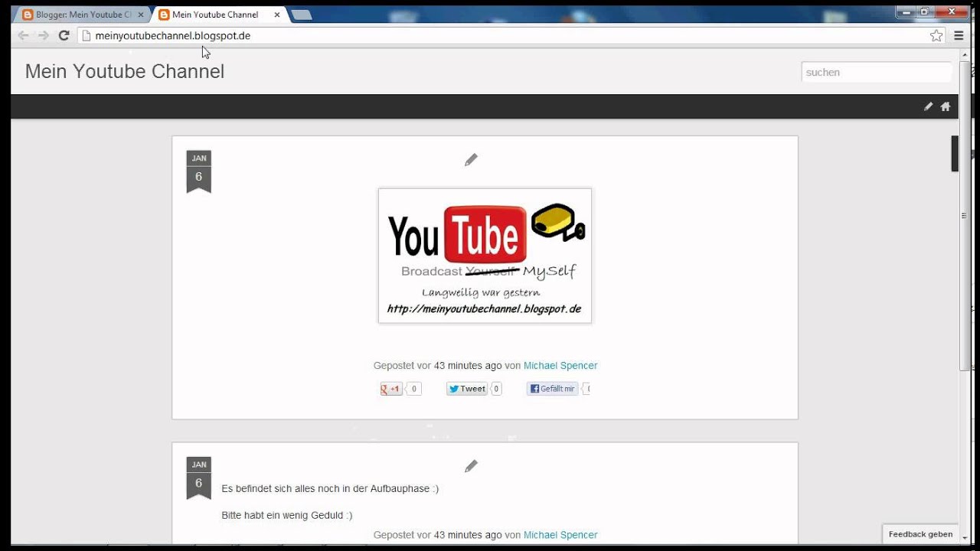Click the Tweet button
This screenshot has height=551, width=980.
[x=467, y=389]
